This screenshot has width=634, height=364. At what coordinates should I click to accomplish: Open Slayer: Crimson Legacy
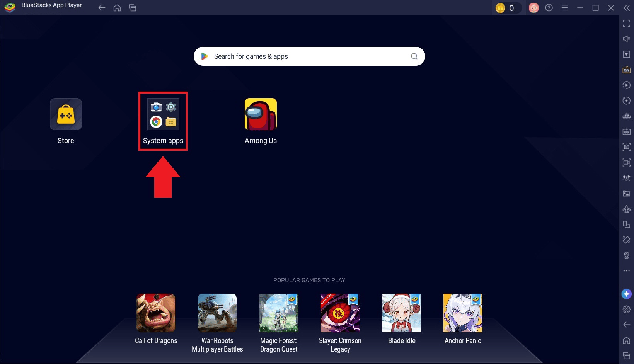coord(340,313)
